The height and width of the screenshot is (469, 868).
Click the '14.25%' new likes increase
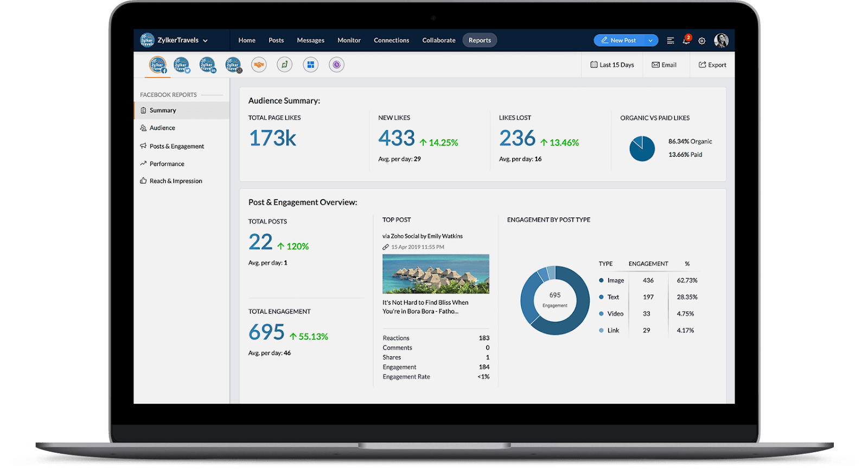click(439, 143)
